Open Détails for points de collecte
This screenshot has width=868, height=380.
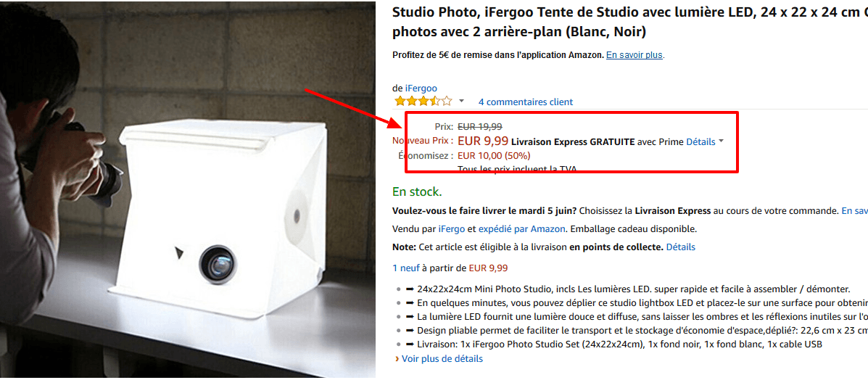coord(680,247)
